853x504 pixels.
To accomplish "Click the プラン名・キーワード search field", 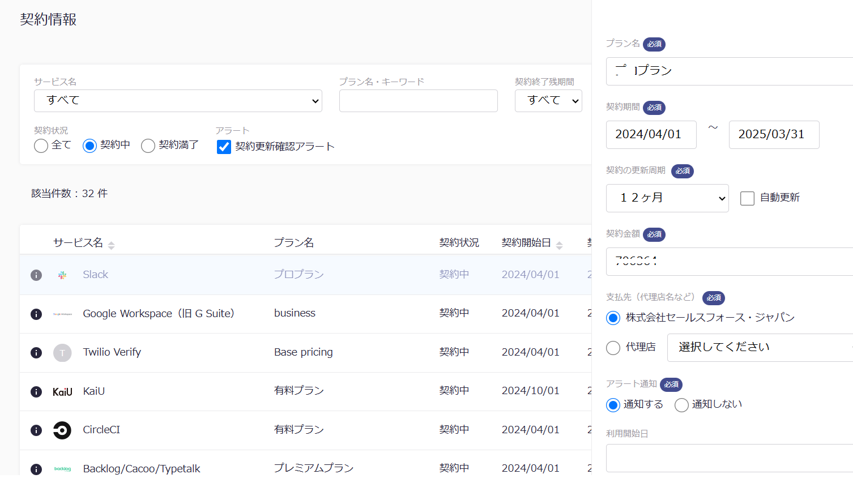I will [418, 100].
